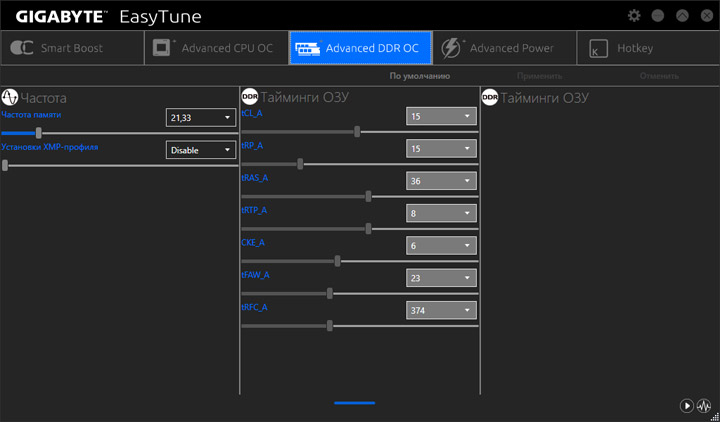Expand the tRTP_A dropdown showing 8
This screenshot has height=422, width=720.
[441, 213]
